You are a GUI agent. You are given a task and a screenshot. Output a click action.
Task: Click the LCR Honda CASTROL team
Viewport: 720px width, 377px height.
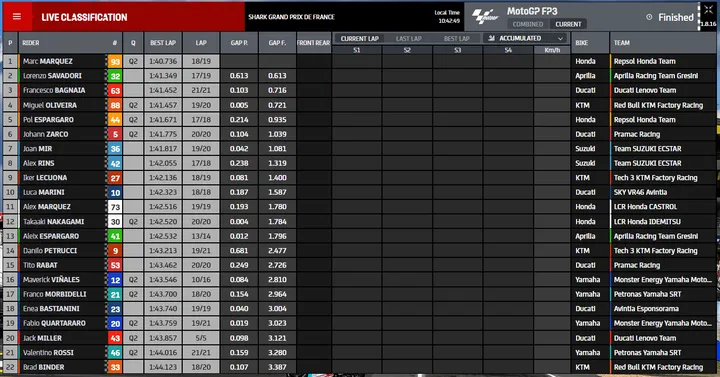coord(645,207)
